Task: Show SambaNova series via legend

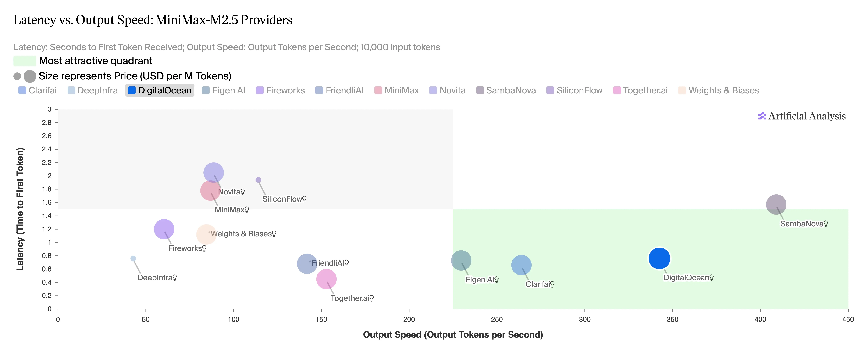Action: tap(506, 90)
